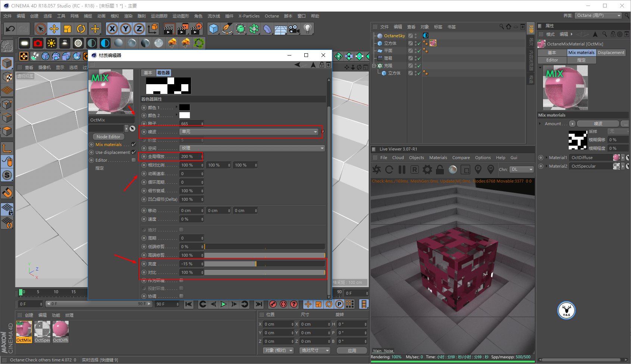The image size is (631, 364).
Task: Adjust the 对比 contrast slider
Action: (264, 272)
